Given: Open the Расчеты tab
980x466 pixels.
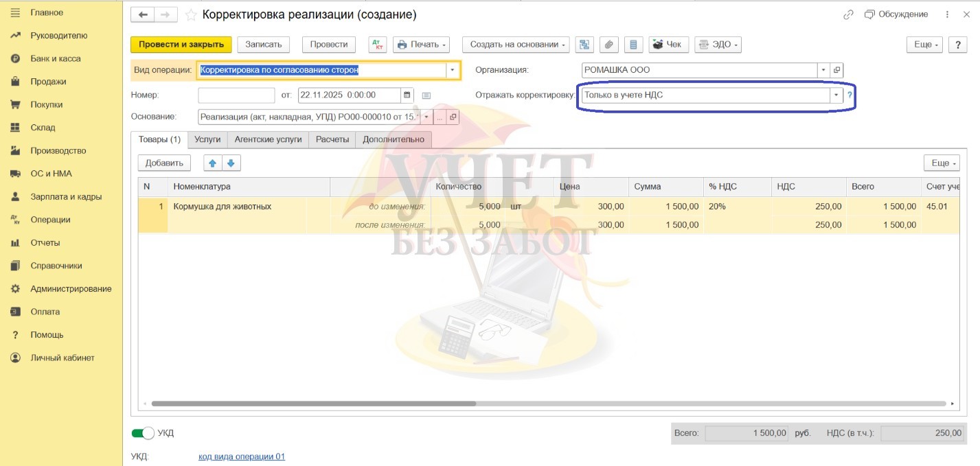Looking at the screenshot, I should [x=332, y=139].
